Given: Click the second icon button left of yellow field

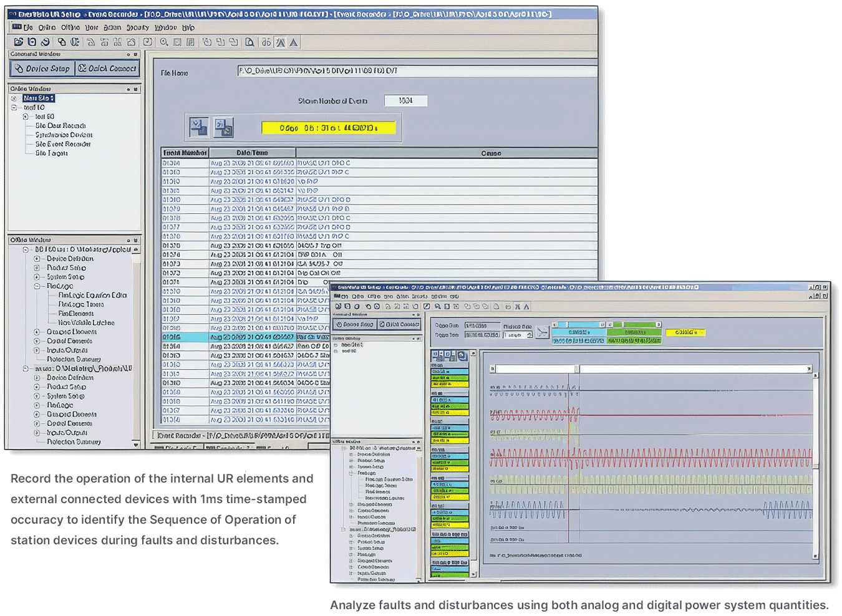Looking at the screenshot, I should point(223,127).
